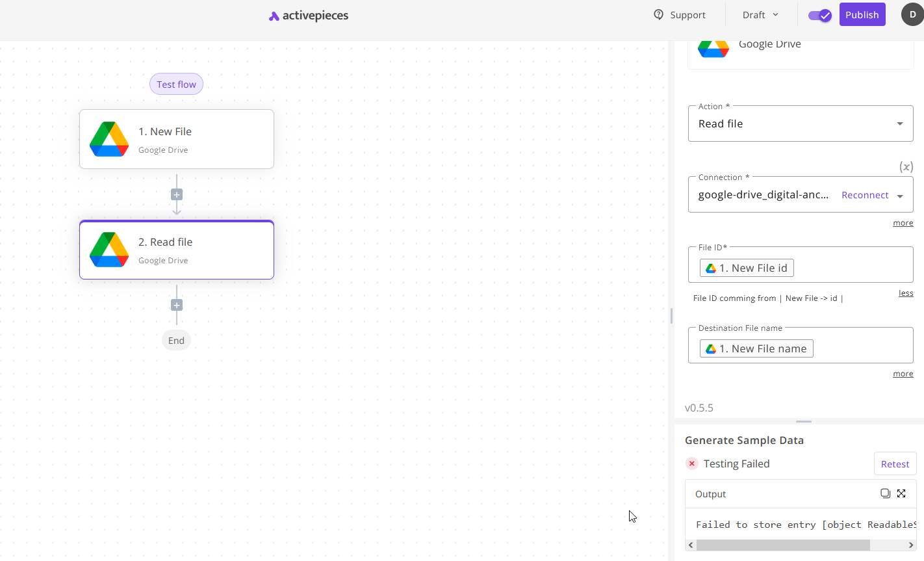Viewport: 924px width, 561px height.
Task: Copy the Output panel contents via copy icon
Action: point(885,493)
